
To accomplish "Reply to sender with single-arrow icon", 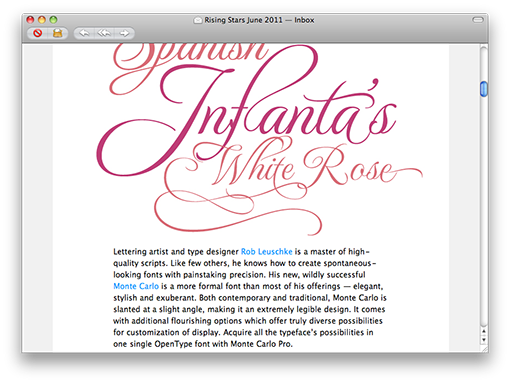I will tap(84, 33).
